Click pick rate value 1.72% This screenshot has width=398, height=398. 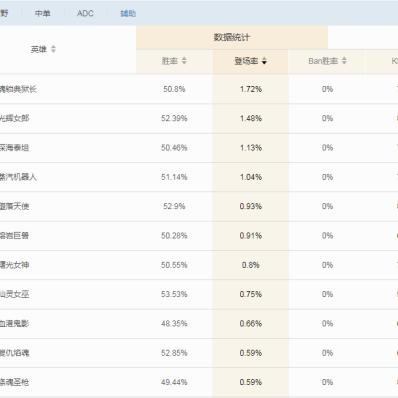tap(251, 89)
